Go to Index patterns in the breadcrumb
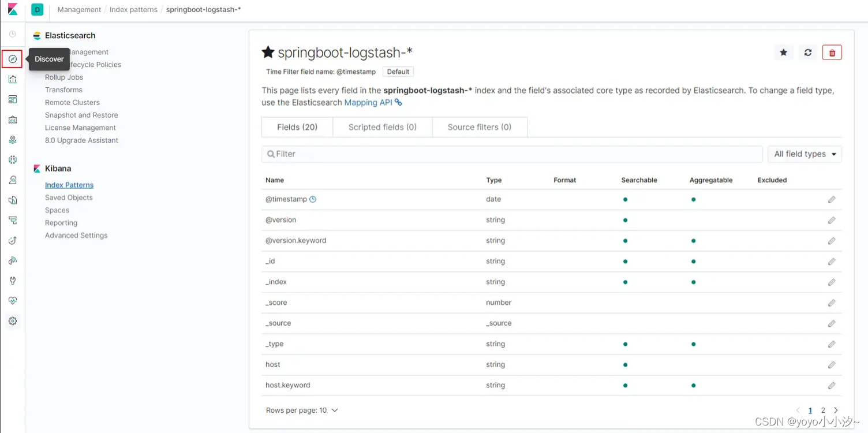Screen dimensions: 868x433 [x=133, y=10]
